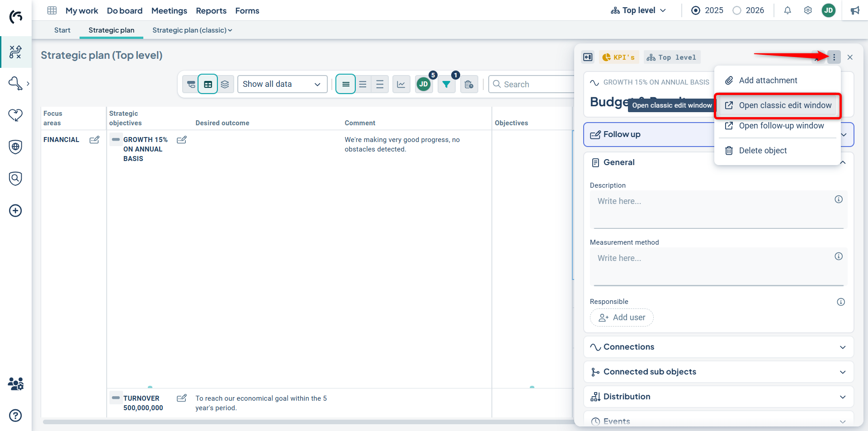Click the layers stack view icon
The width and height of the screenshot is (868, 431).
pyautogui.click(x=225, y=84)
